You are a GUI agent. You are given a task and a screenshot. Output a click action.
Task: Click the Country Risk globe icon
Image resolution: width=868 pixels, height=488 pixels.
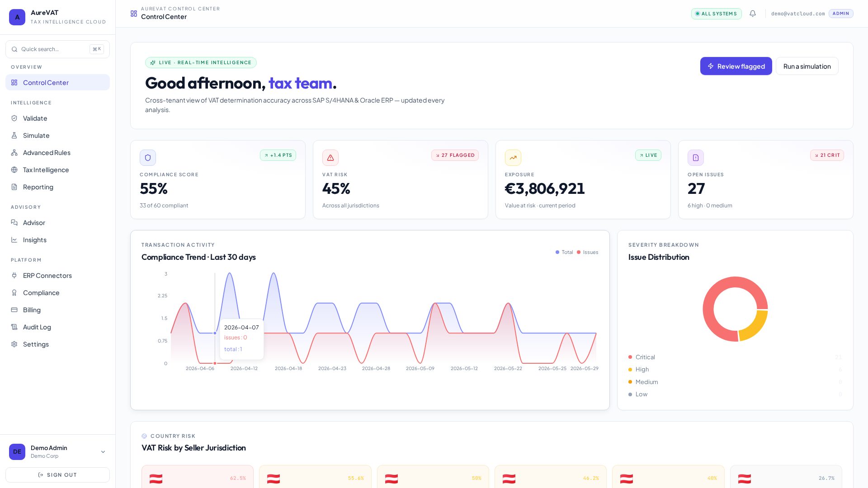coord(144,436)
